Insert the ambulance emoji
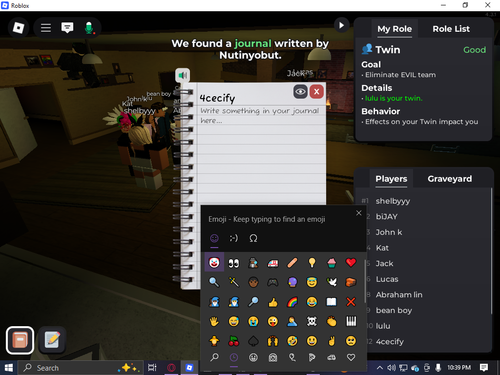500x375 pixels. coord(273,263)
